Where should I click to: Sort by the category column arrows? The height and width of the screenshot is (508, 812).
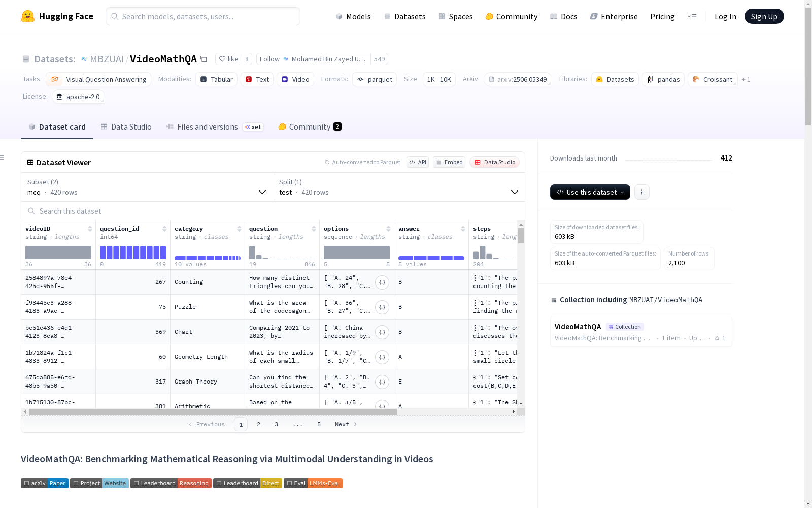click(x=239, y=229)
